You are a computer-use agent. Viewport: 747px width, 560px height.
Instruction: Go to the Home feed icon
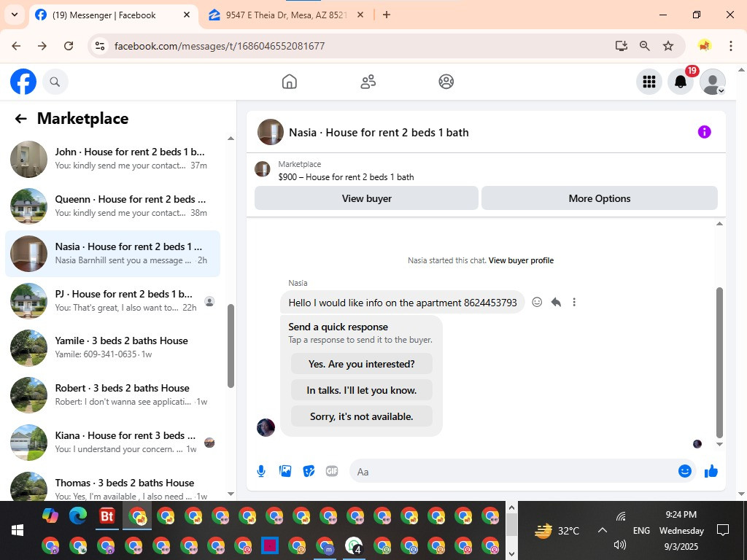click(289, 82)
